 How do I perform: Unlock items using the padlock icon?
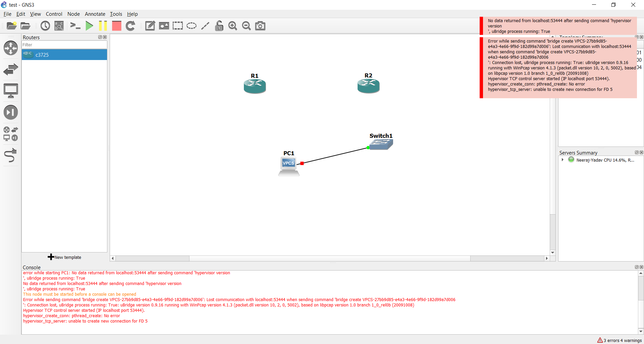pyautogui.click(x=219, y=26)
